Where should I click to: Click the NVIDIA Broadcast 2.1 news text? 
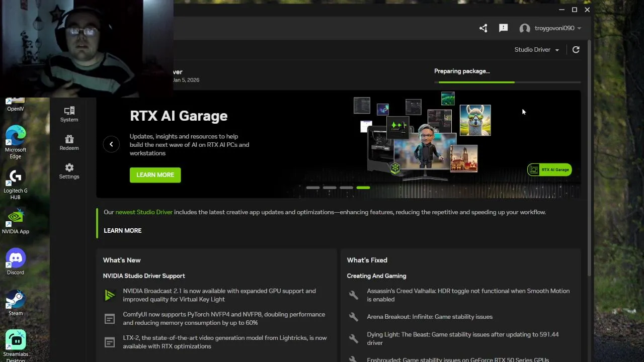[219, 295]
